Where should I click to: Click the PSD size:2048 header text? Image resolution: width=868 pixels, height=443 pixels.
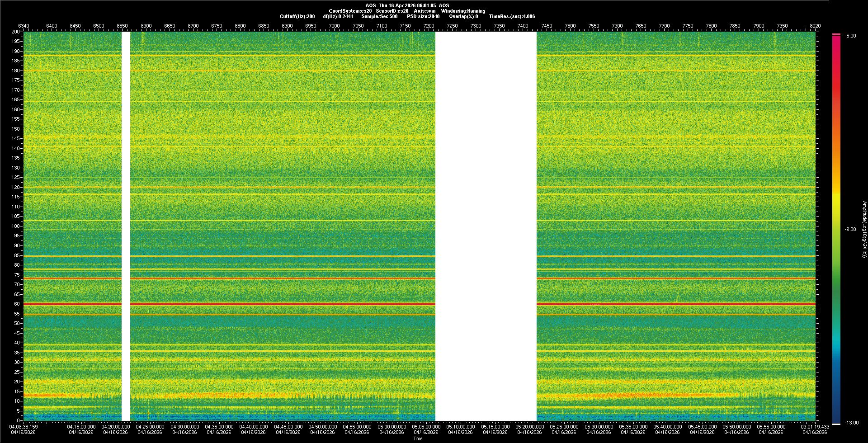pos(423,16)
